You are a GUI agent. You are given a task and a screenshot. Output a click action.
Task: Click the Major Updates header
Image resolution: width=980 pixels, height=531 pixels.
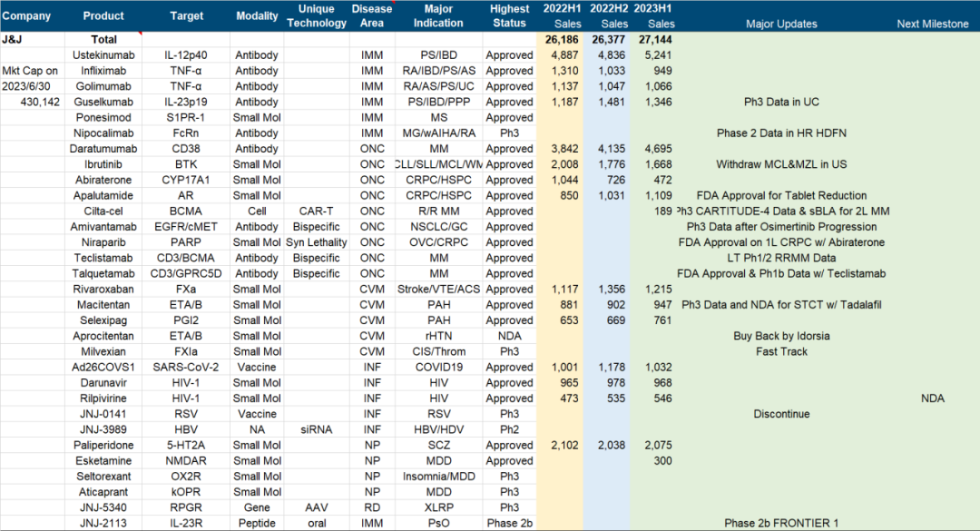click(781, 24)
